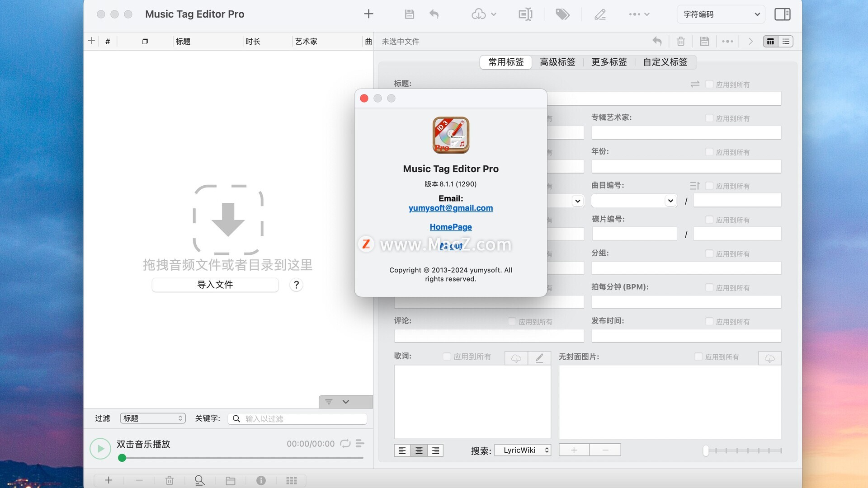The width and height of the screenshot is (868, 488).
Task: Click the pencil edit icon in top toolbar
Action: [x=600, y=14]
